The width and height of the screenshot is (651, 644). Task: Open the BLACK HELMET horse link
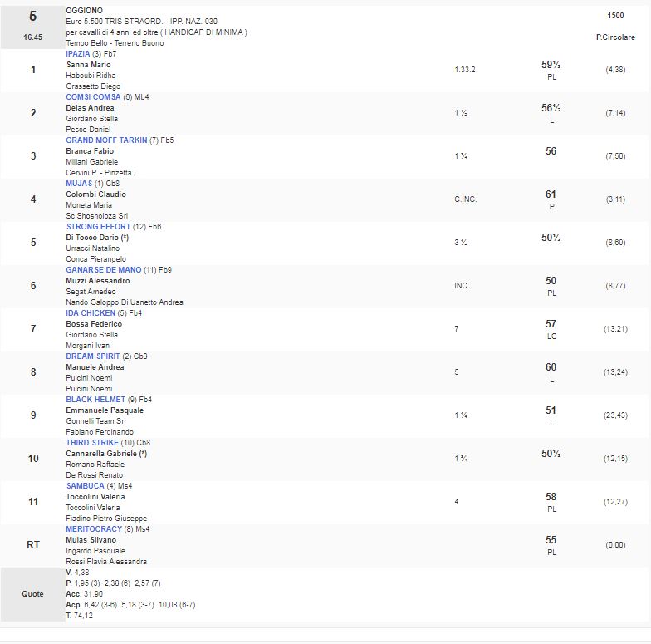coord(95,400)
